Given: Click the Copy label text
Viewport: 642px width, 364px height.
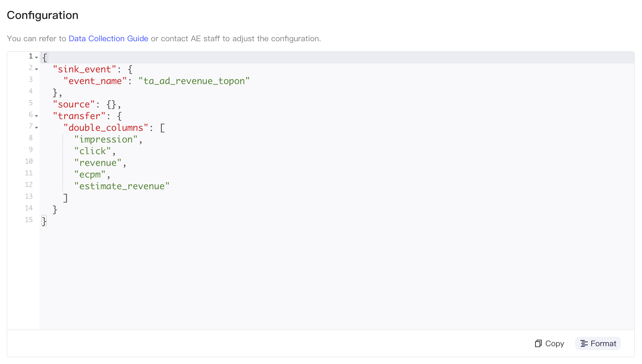Looking at the screenshot, I should click(555, 344).
